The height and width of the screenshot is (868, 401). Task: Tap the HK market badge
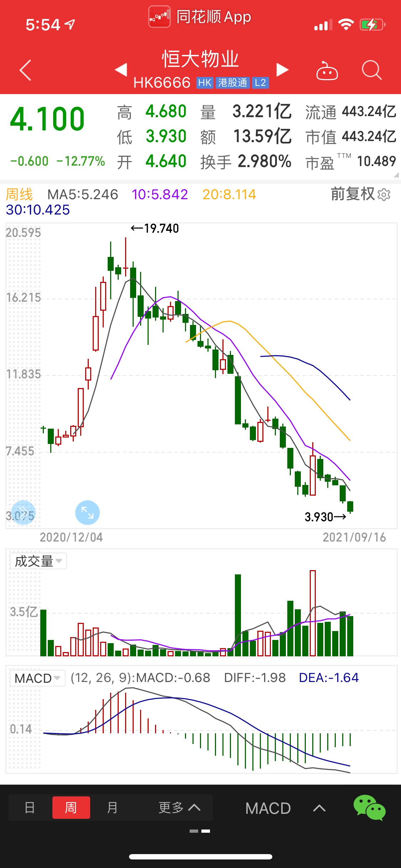[x=205, y=83]
